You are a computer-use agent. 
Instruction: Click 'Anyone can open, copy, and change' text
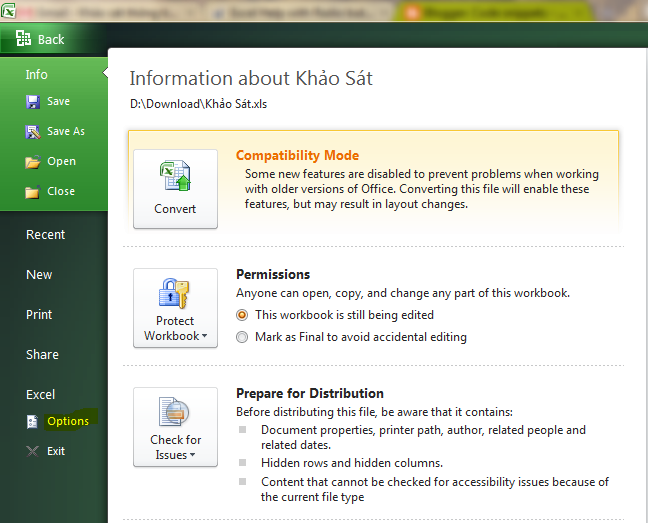(x=403, y=293)
